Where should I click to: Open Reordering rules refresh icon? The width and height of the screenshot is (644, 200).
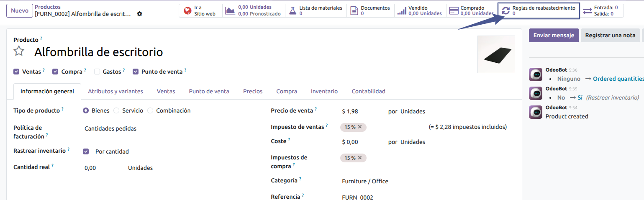[x=505, y=10]
